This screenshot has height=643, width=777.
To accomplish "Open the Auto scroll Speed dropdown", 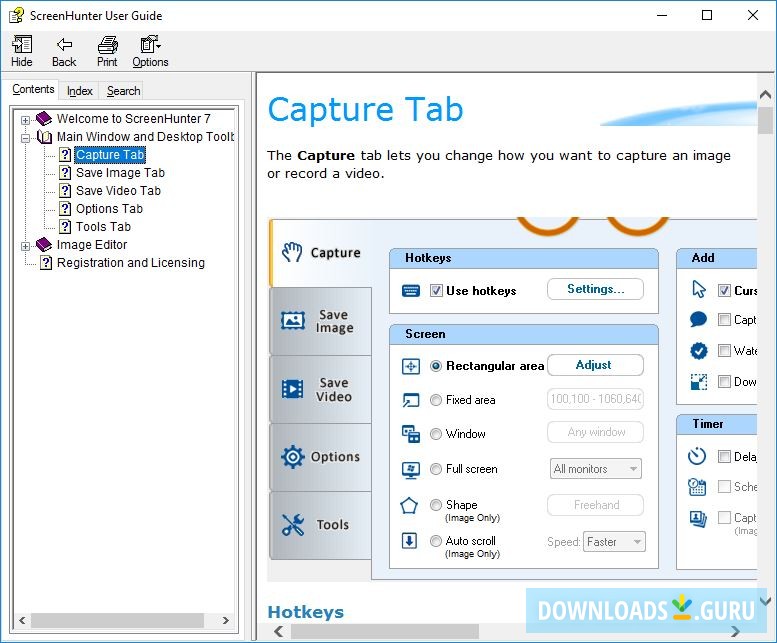I will pyautogui.click(x=614, y=542).
